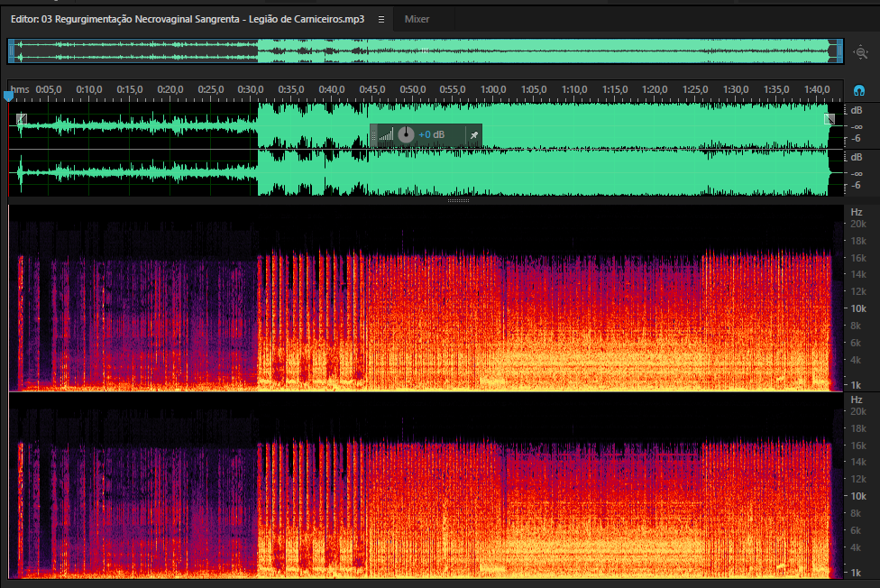
Task: Click the 0:30,0 mark on time ruler
Action: [x=251, y=90]
